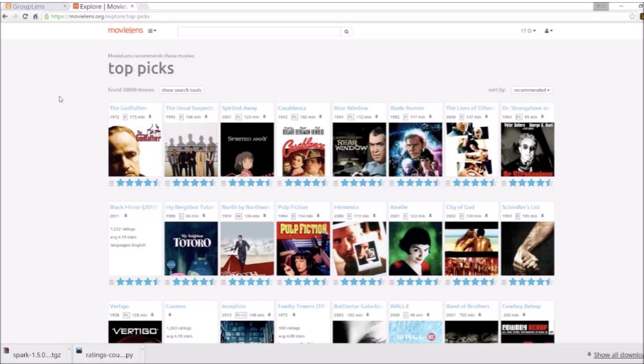
Task: Open the spark-1.5.0 tgz downloaded file
Action: coord(36,354)
